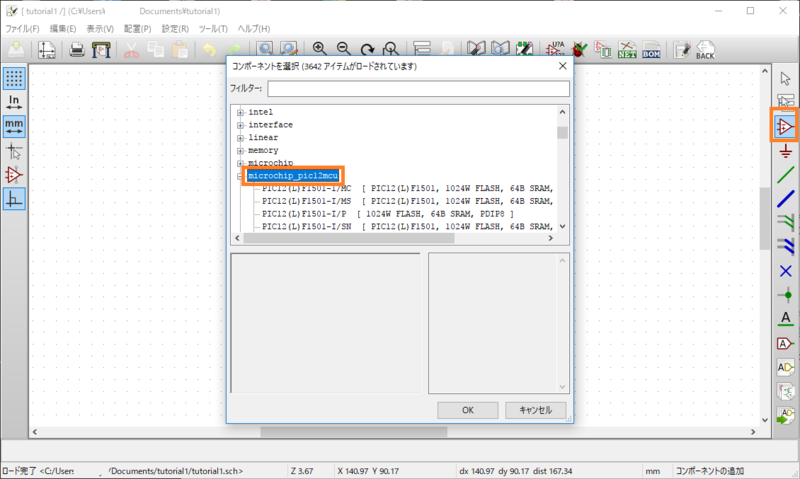The image size is (800, 479).
Task: Click the Copy toolbar icon
Action: [x=156, y=49]
